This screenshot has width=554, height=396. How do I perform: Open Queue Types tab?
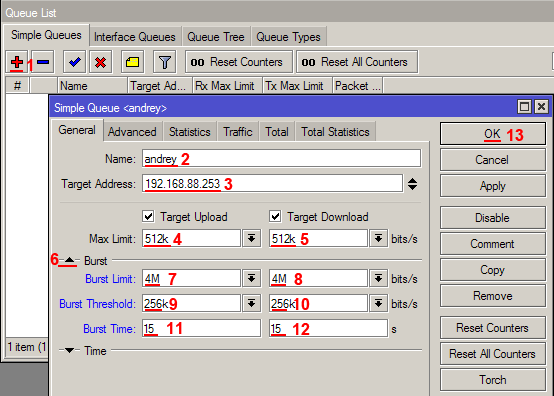tap(288, 37)
